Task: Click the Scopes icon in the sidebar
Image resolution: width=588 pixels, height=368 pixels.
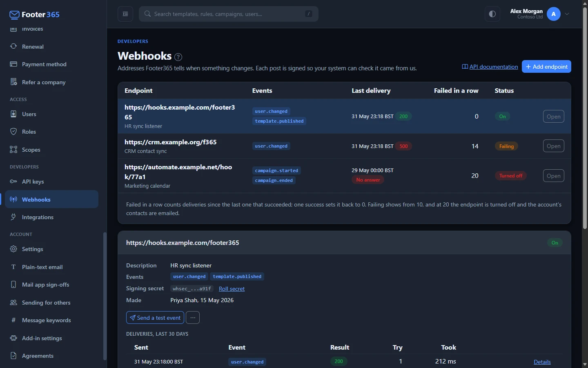Action: point(13,149)
